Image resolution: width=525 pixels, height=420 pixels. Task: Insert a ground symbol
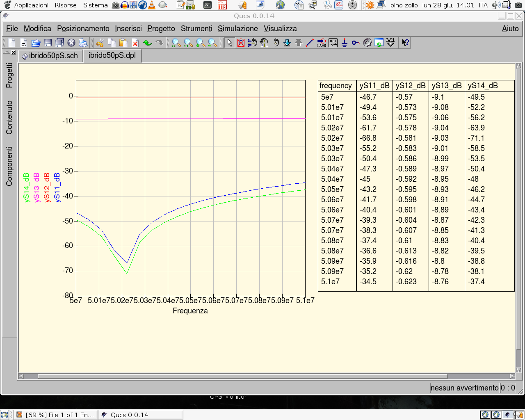coord(344,43)
